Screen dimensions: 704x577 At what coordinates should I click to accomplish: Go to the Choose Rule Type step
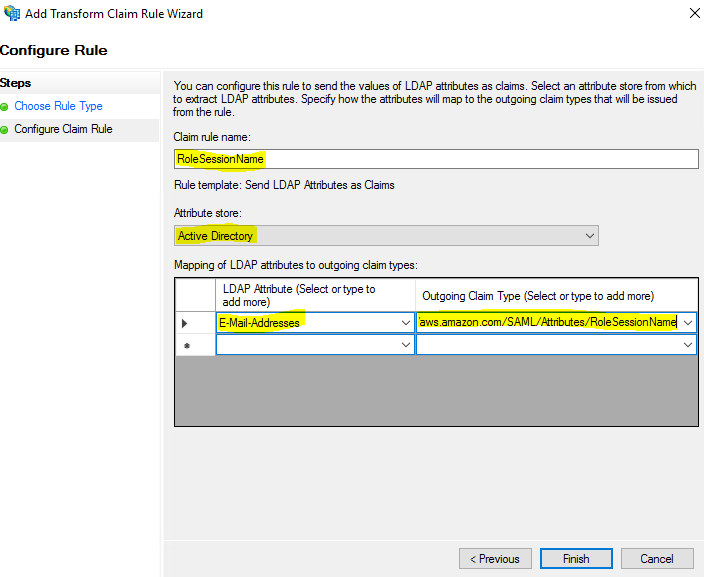[x=58, y=106]
